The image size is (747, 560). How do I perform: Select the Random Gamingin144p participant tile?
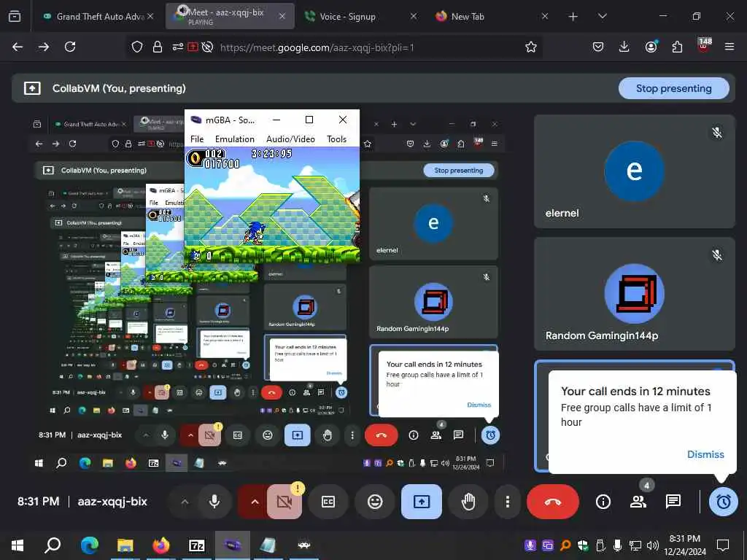click(634, 294)
